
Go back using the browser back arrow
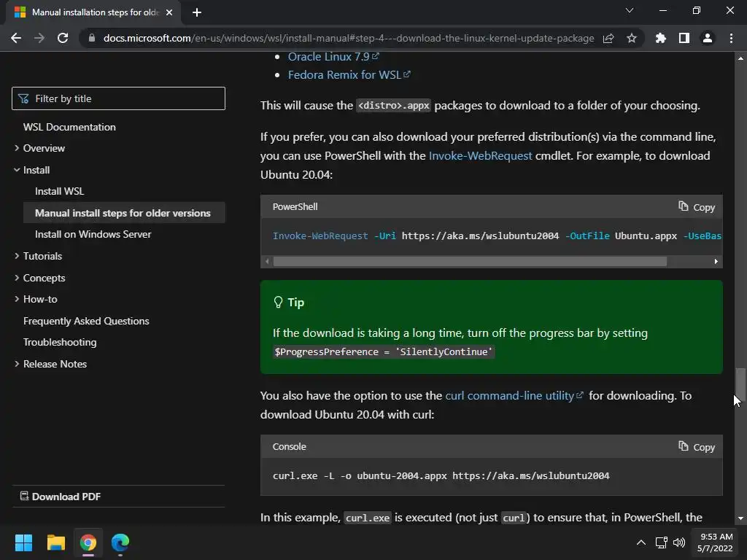pos(16,38)
